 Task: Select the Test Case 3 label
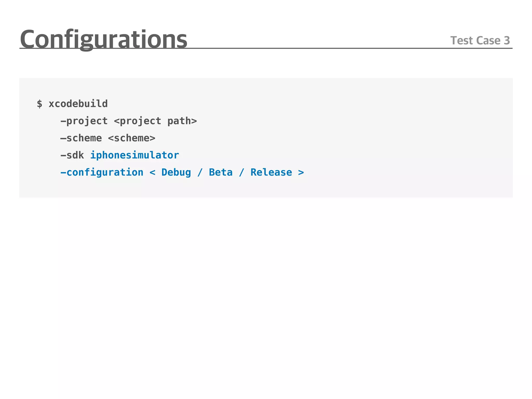tap(480, 41)
